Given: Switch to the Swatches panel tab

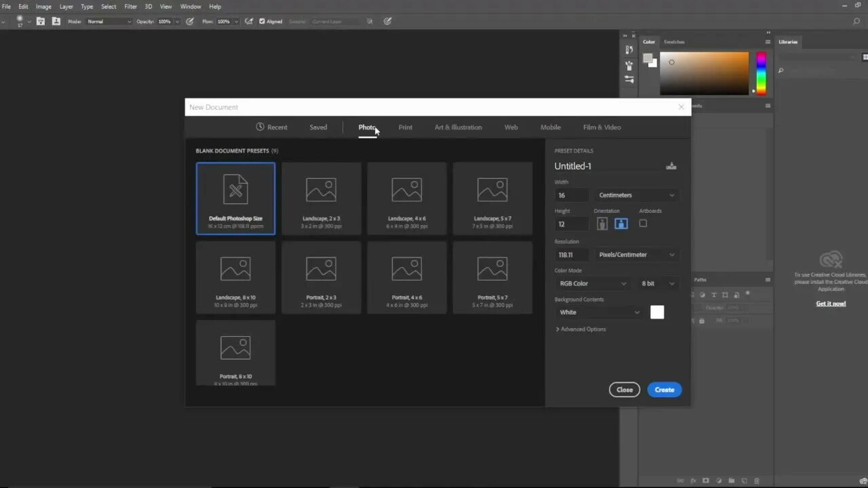Looking at the screenshot, I should click(674, 42).
